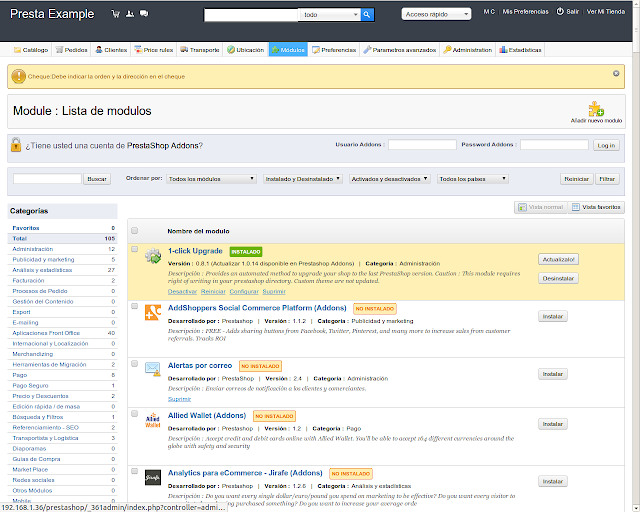The height and width of the screenshot is (512, 640).
Task: Open the Instalado y Desinstalado dropdown
Action: [x=303, y=179]
